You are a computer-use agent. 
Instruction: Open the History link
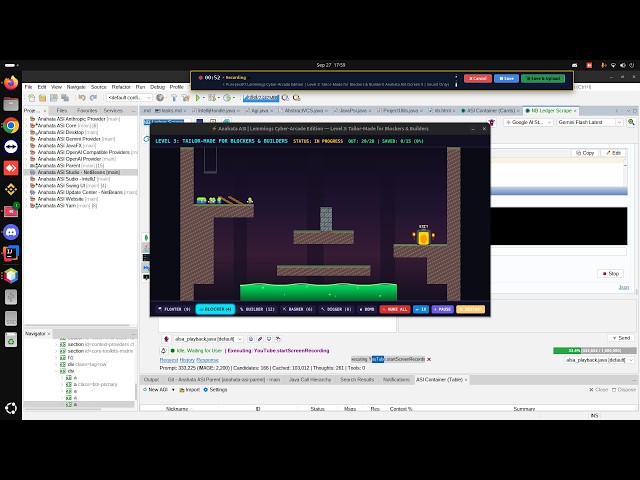187,360
